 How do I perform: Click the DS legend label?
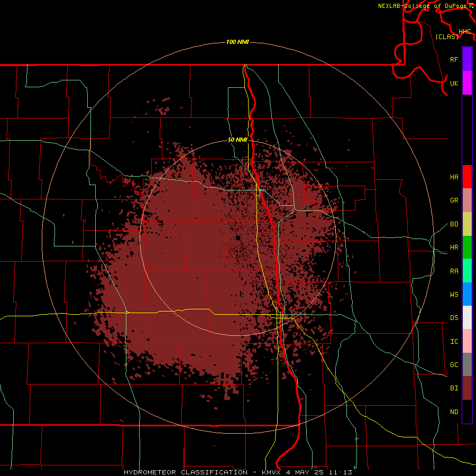tap(454, 317)
